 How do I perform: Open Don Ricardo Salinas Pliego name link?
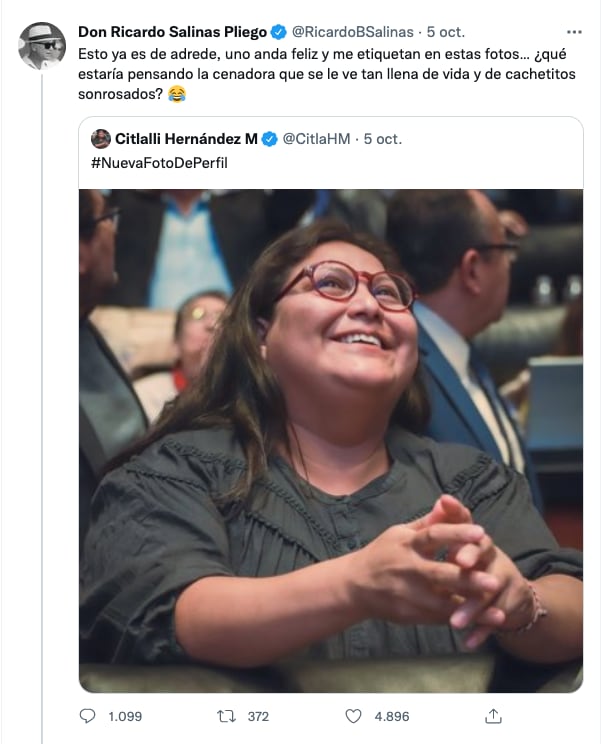click(x=173, y=32)
